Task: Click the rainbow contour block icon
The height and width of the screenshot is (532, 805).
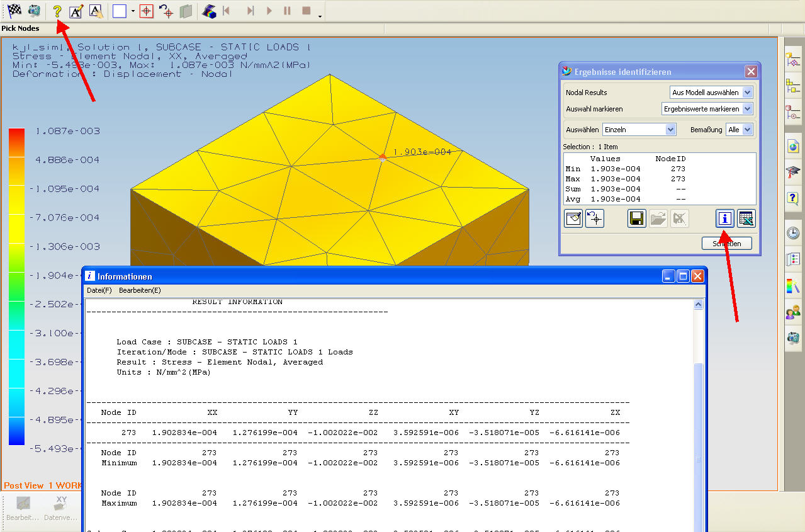Action: (210, 11)
